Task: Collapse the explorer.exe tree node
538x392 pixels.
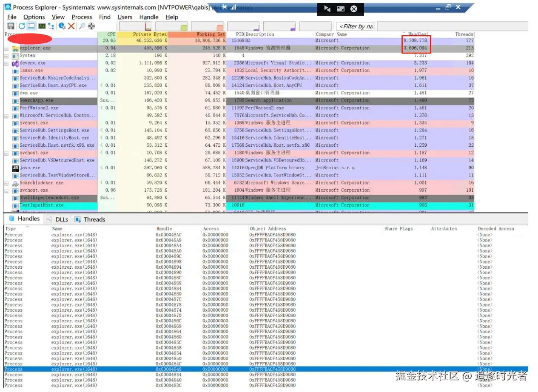Action: click(x=6, y=48)
